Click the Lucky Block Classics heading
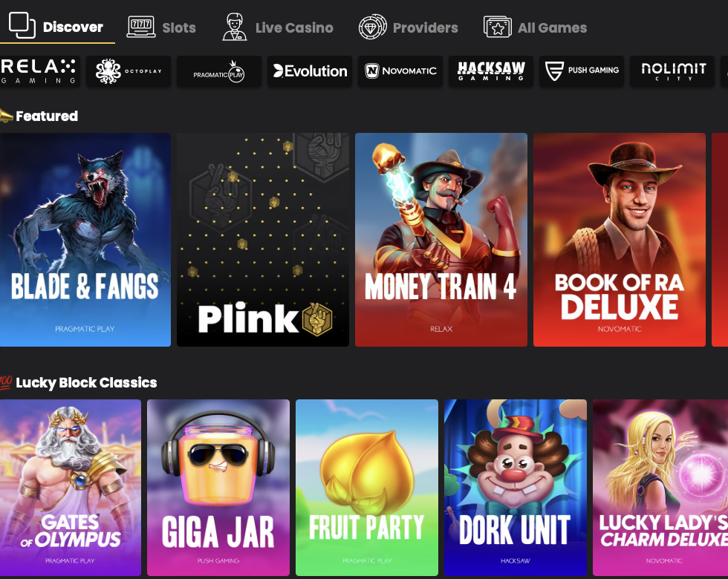This screenshot has width=728, height=579. click(x=86, y=383)
